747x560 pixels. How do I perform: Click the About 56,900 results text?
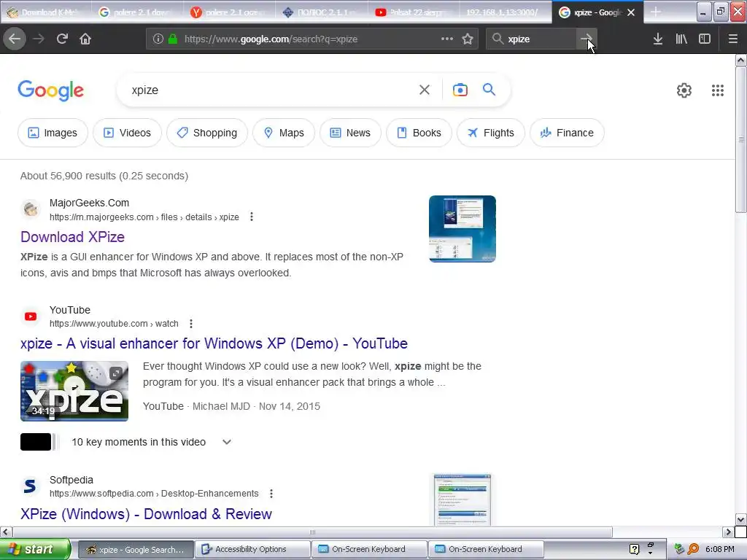[x=104, y=176]
